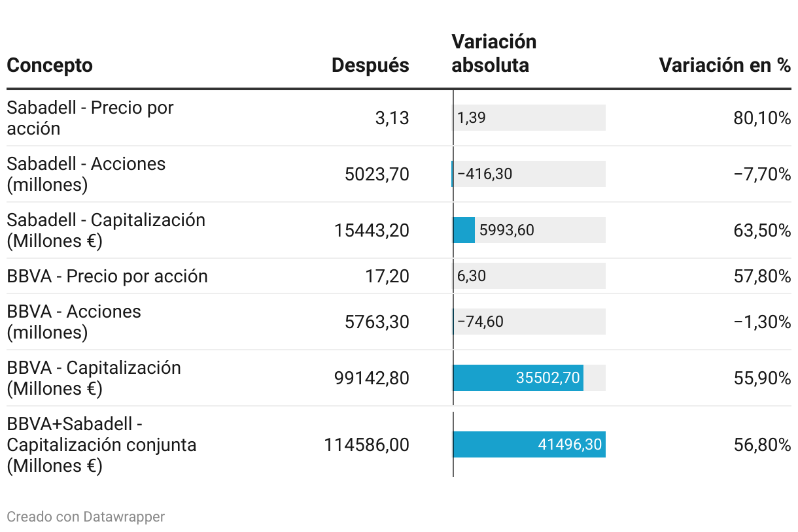The image size is (798, 532).
Task: Click the 5993,60 bar for Sabadell capitalización
Action: pos(464,230)
